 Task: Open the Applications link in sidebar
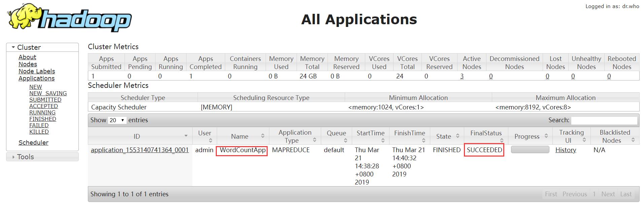[36, 78]
